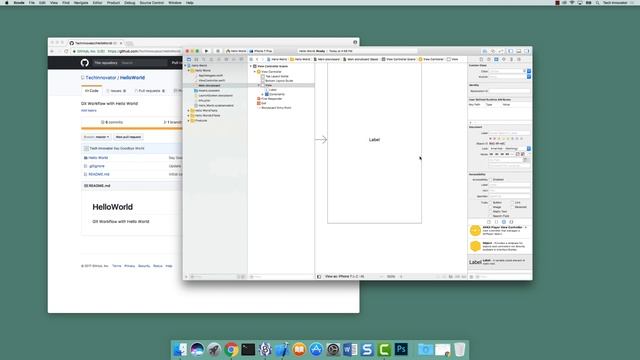Enable the Accessibility Enabled checkbox
640x360 pixels.
click(x=491, y=180)
